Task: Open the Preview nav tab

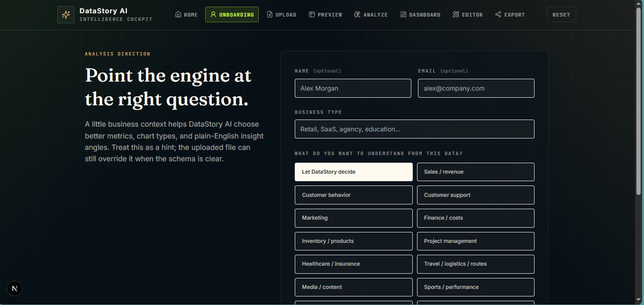Action: click(x=325, y=15)
